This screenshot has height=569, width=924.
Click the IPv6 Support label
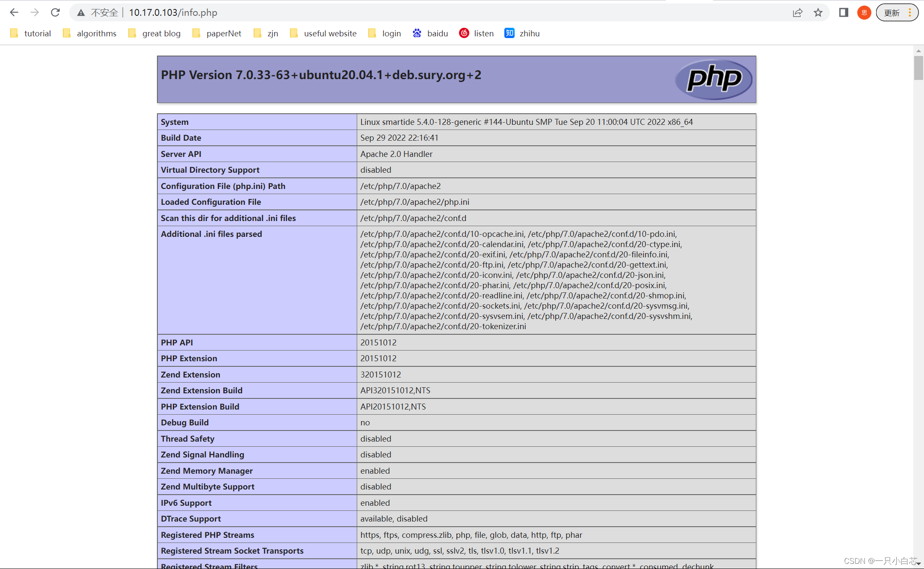(186, 503)
